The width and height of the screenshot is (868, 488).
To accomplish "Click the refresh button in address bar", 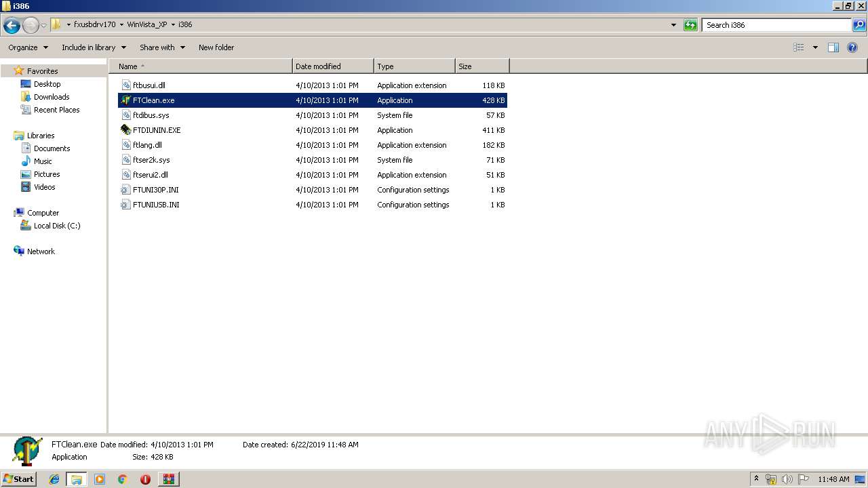I will click(690, 25).
